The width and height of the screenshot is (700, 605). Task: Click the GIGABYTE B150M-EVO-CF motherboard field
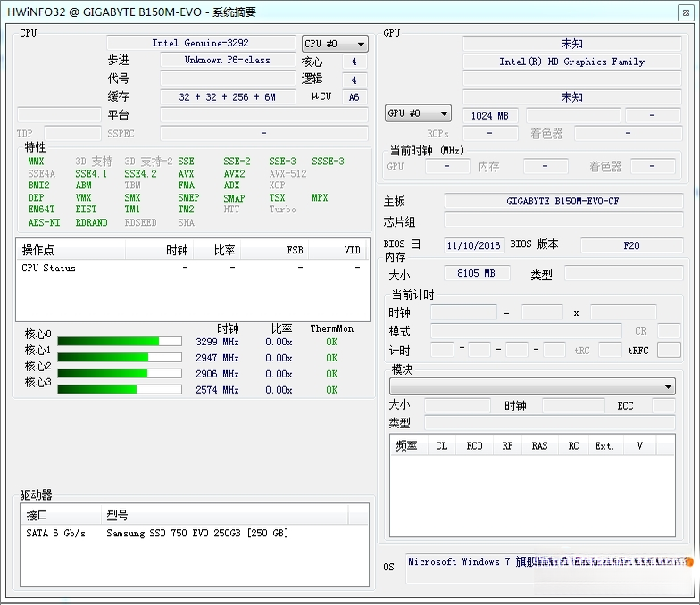coord(562,202)
